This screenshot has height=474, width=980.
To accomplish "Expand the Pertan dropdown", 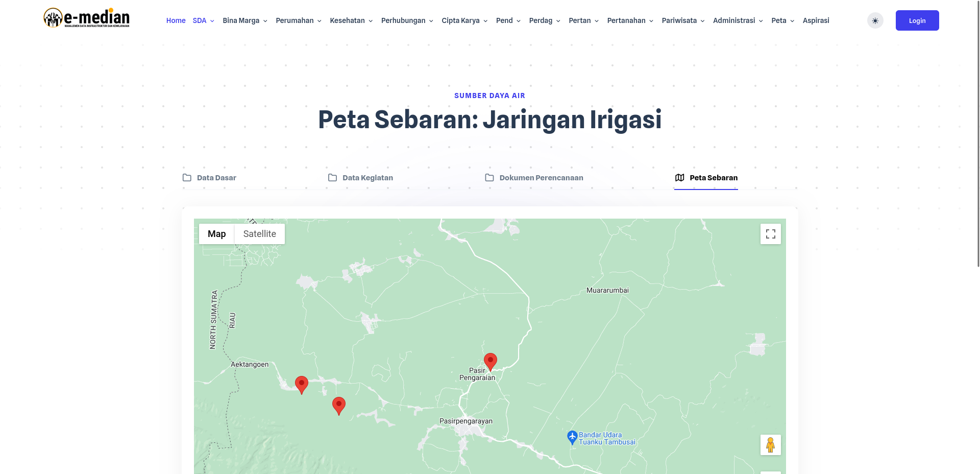I will click(583, 20).
